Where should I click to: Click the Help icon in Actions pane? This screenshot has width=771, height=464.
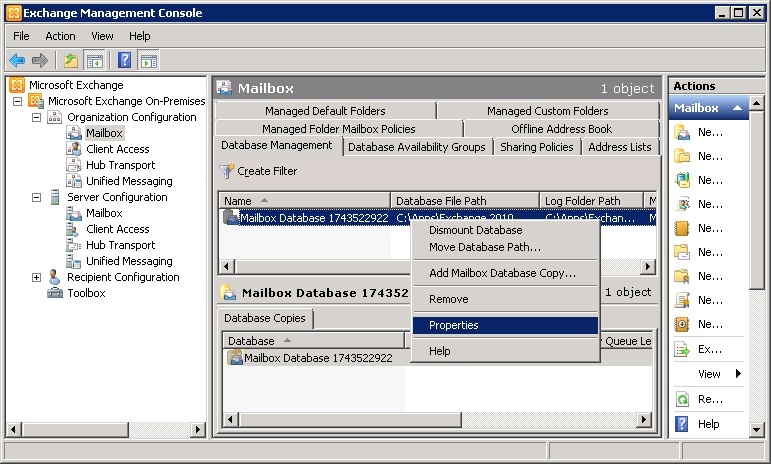point(682,424)
